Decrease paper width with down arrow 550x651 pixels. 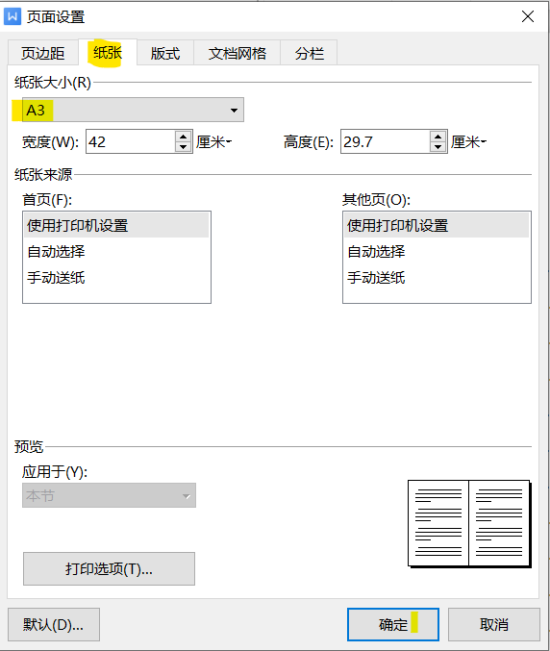pos(183,147)
